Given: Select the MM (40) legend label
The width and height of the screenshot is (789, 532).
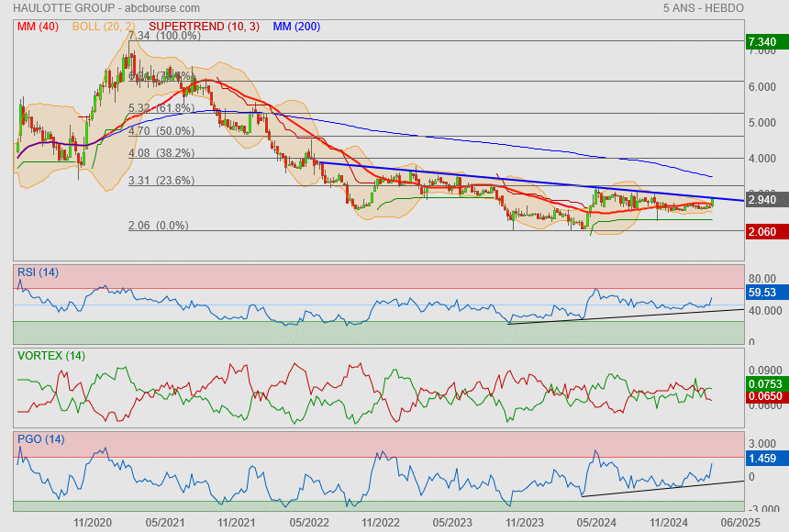Looking at the screenshot, I should [x=38, y=27].
